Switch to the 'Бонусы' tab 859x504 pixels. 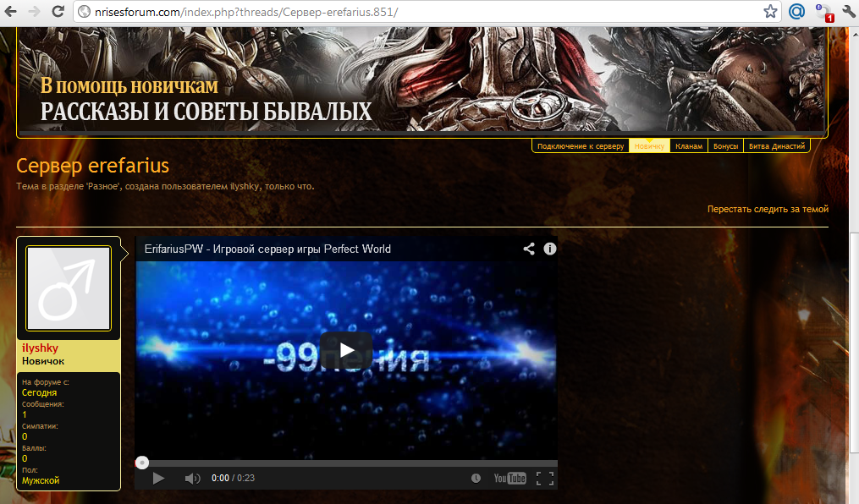click(x=726, y=146)
